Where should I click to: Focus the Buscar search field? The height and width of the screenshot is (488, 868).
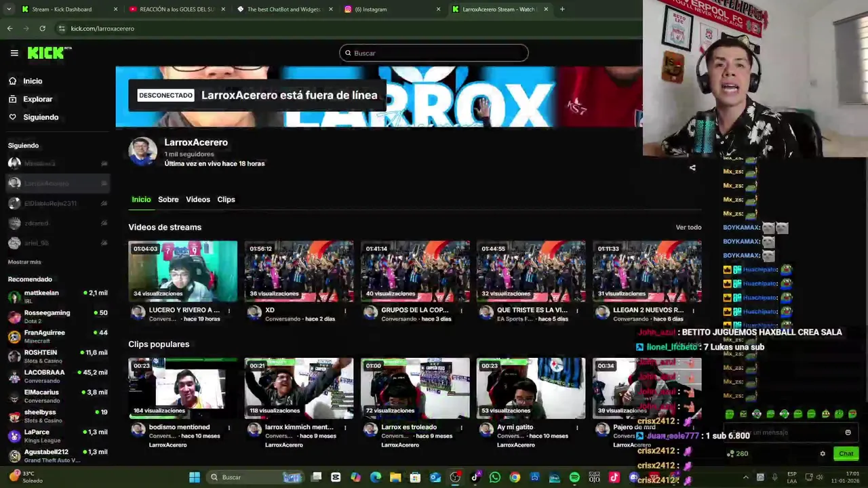[434, 53]
